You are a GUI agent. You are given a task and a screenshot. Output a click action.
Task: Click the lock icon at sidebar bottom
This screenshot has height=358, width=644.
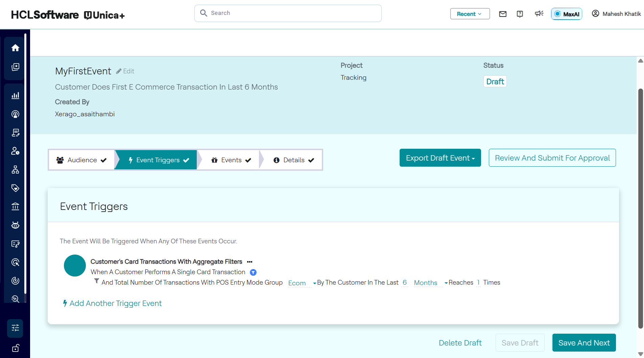(x=15, y=348)
